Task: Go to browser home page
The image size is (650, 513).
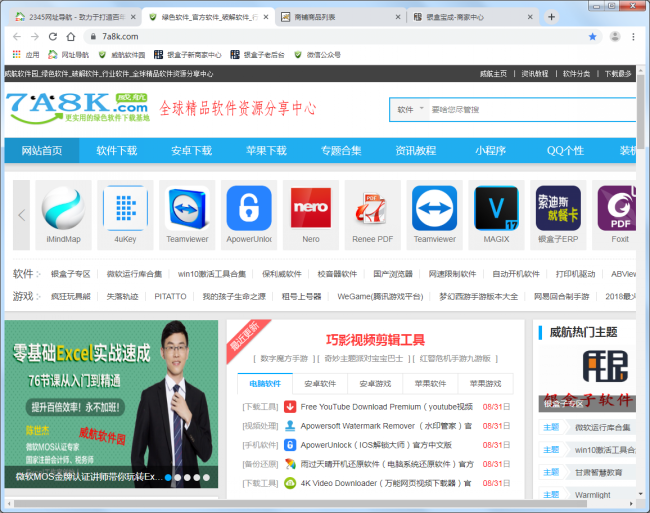Action: coord(71,36)
